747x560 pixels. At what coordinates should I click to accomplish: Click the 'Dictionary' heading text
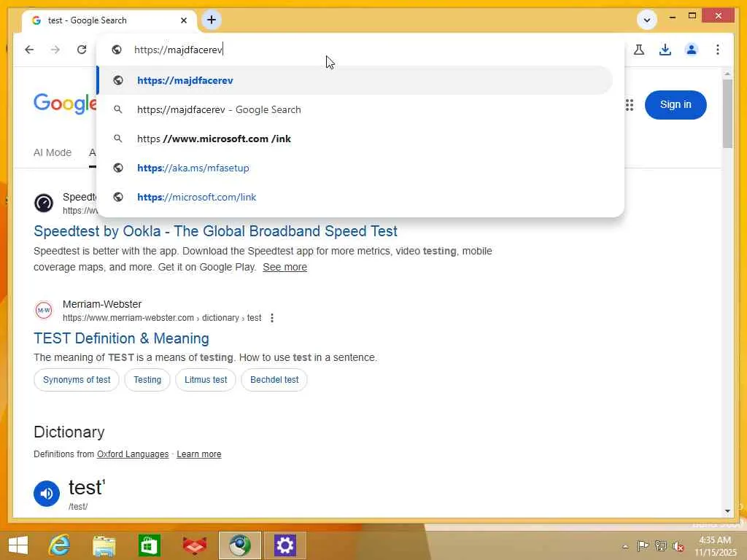[x=69, y=432]
